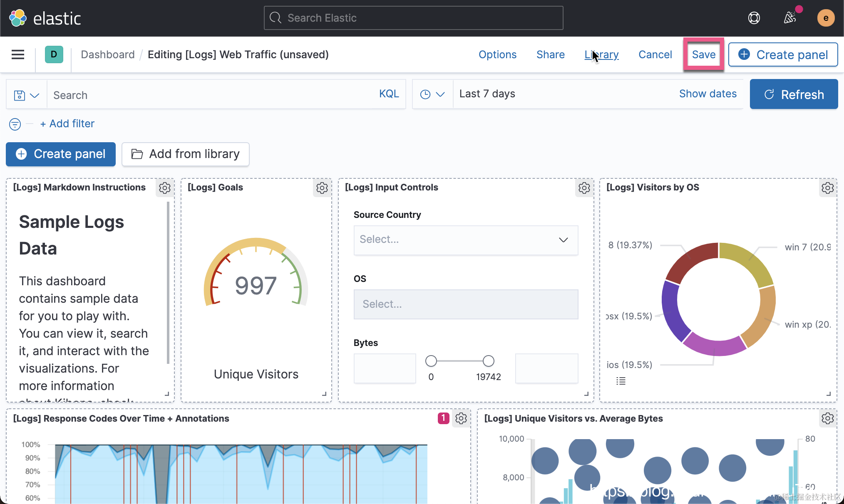Open the Share menu

click(x=550, y=54)
